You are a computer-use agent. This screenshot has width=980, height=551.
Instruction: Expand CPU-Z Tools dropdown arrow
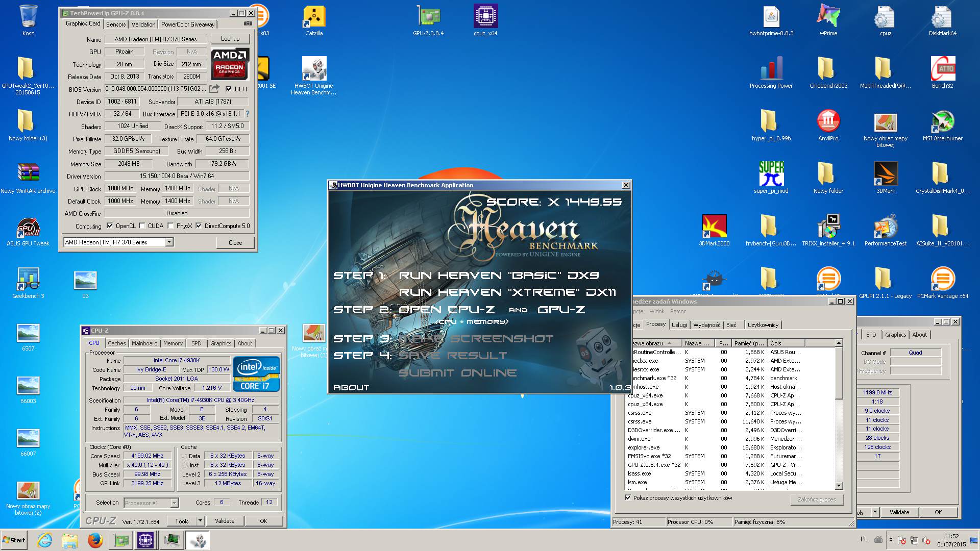pos(201,521)
